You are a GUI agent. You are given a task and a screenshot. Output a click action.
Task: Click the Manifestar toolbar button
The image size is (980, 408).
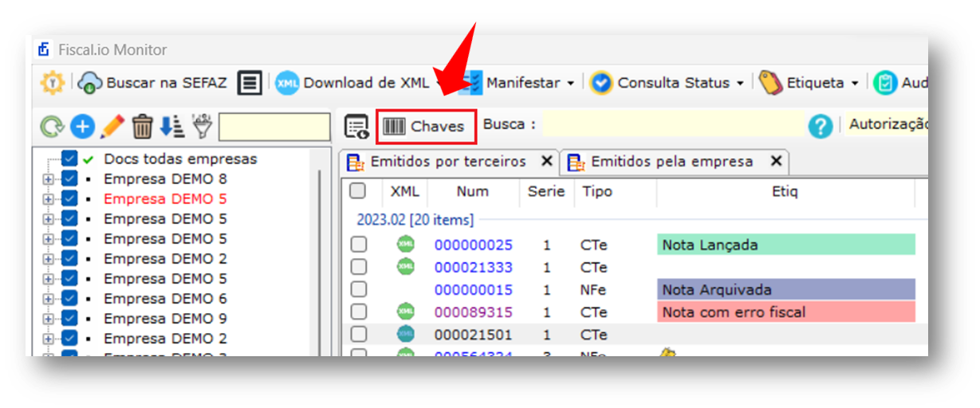(513, 83)
